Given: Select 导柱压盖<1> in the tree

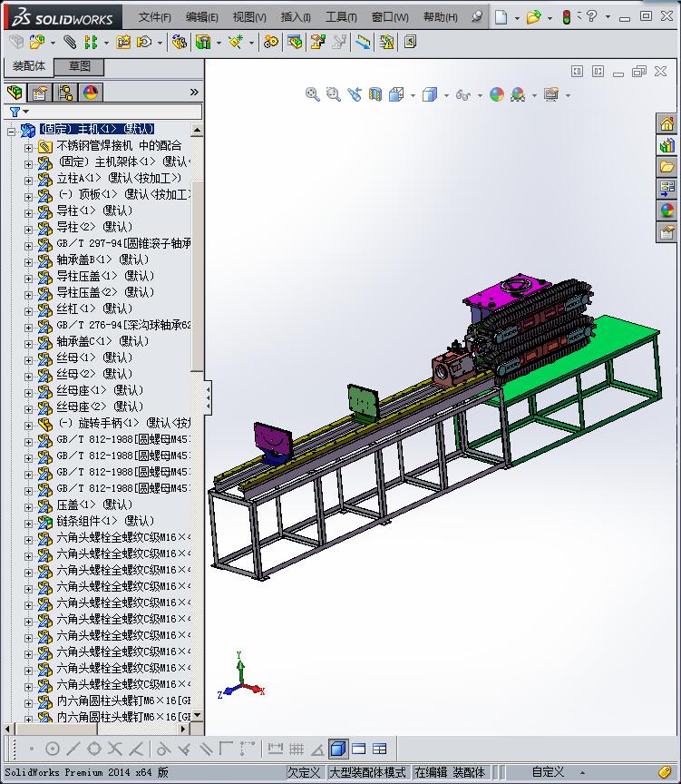Looking at the screenshot, I should pos(105,276).
